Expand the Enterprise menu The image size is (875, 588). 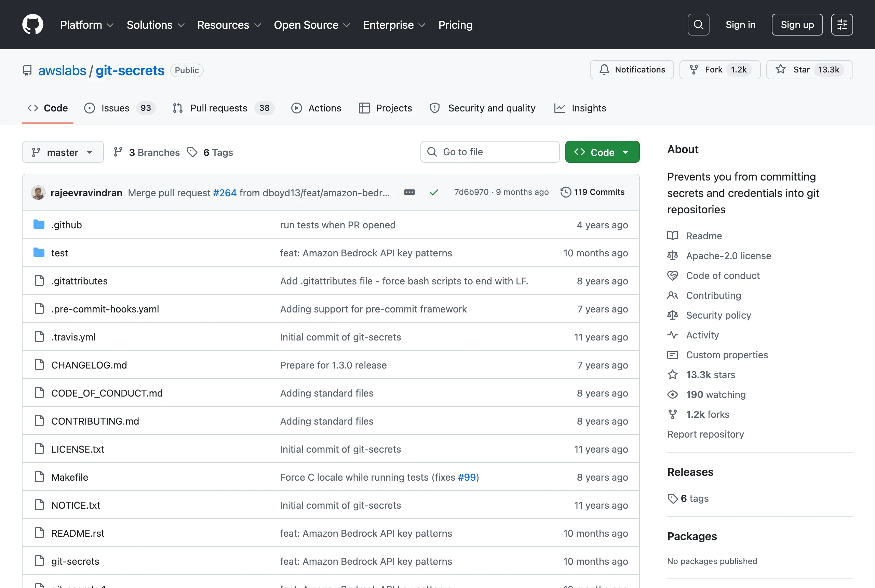394,25
